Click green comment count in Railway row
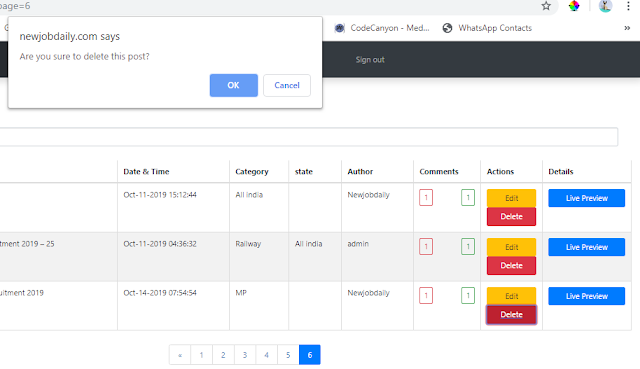 [x=468, y=247]
